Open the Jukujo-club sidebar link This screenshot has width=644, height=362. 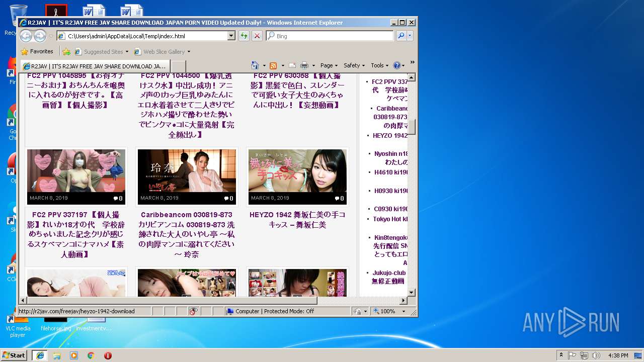tap(389, 277)
